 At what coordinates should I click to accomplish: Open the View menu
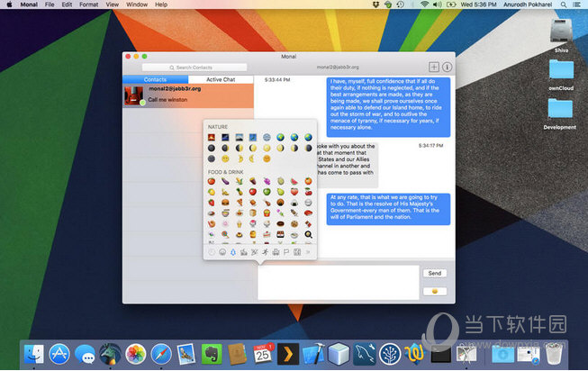coord(113,5)
